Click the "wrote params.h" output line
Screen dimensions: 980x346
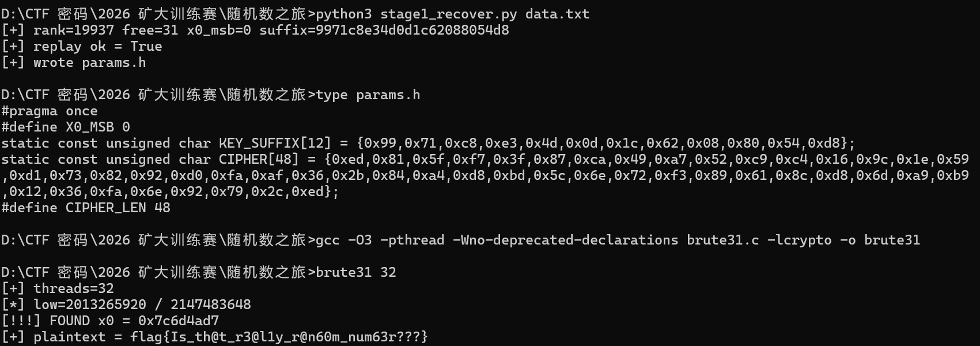point(89,62)
